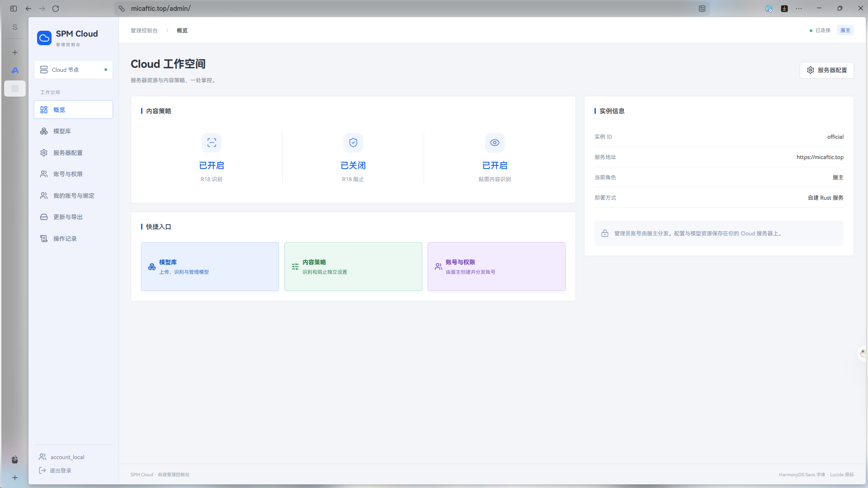This screenshot has height=488, width=868.
Task: Click the browser forward arrow
Action: click(x=42, y=9)
